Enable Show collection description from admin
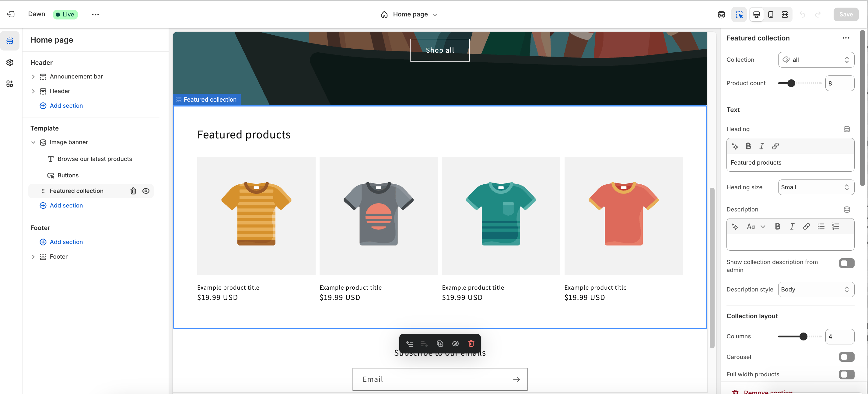 846,263
